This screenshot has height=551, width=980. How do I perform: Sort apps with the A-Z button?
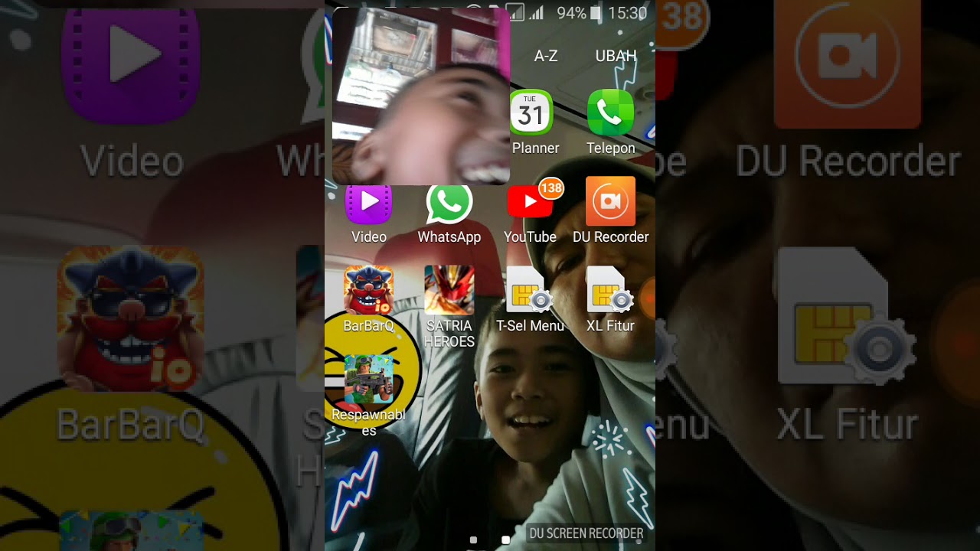(546, 56)
